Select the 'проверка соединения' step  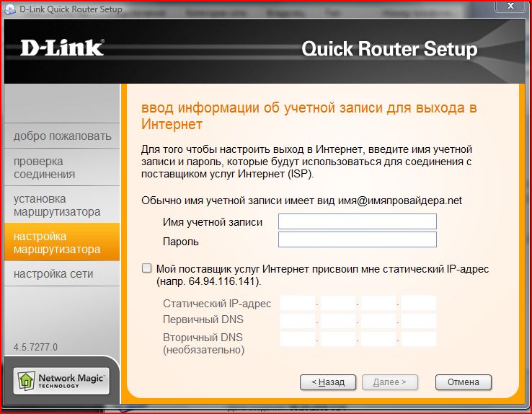pos(63,167)
